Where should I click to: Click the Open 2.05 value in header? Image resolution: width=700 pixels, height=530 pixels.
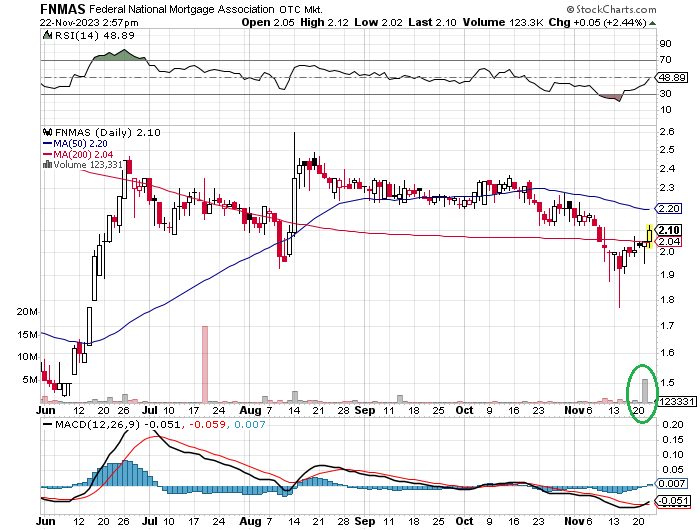click(x=268, y=22)
